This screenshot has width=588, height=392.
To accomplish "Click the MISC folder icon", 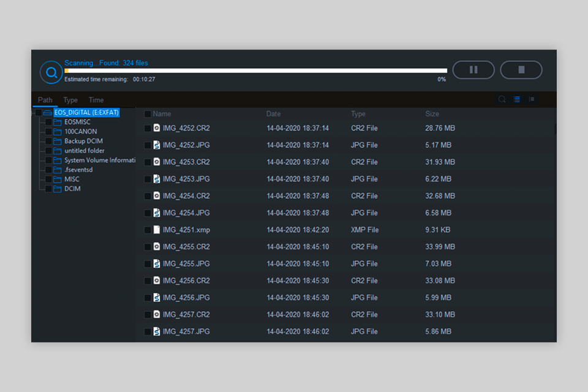I will pyautogui.click(x=58, y=179).
